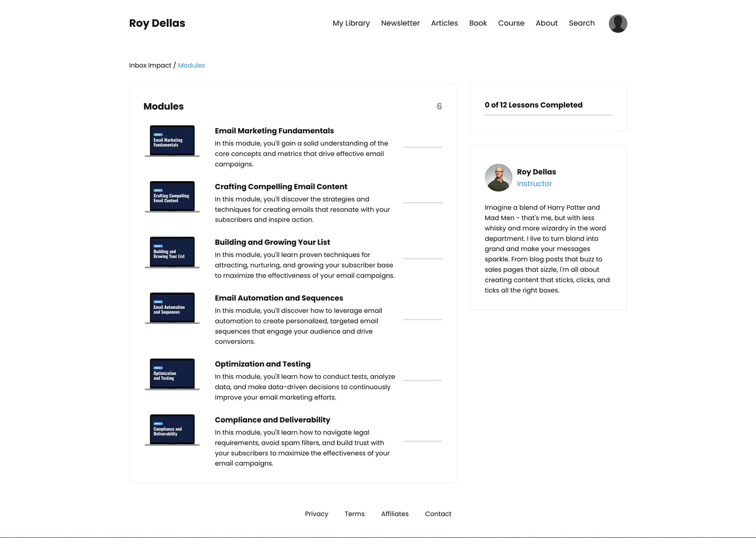The width and height of the screenshot is (756, 538).
Task: Click the Modules breadcrumb link
Action: [x=191, y=65]
